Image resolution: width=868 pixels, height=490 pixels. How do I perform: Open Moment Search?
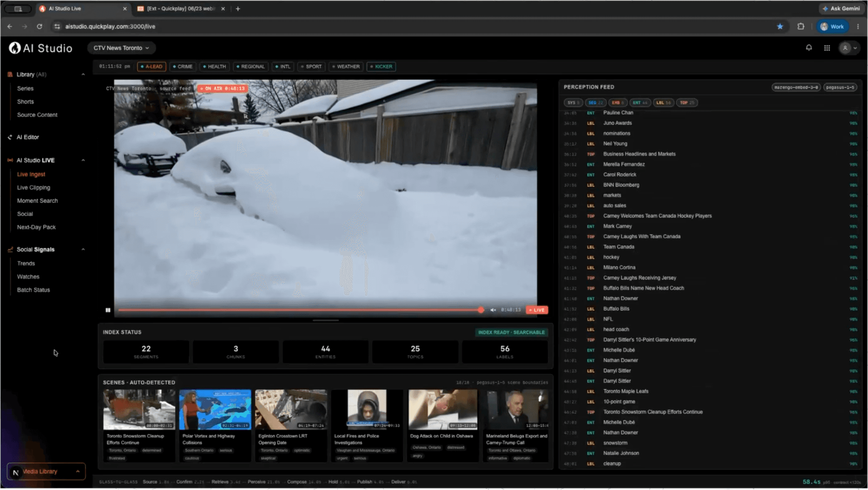[37, 200]
